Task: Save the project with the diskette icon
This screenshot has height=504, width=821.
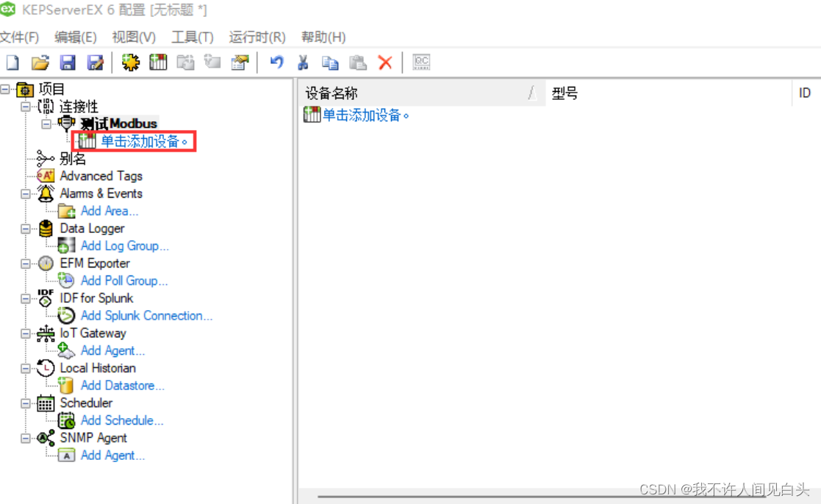Action: pos(67,62)
